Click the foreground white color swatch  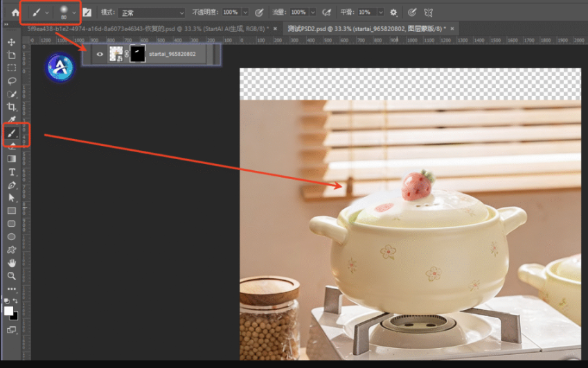(9, 311)
